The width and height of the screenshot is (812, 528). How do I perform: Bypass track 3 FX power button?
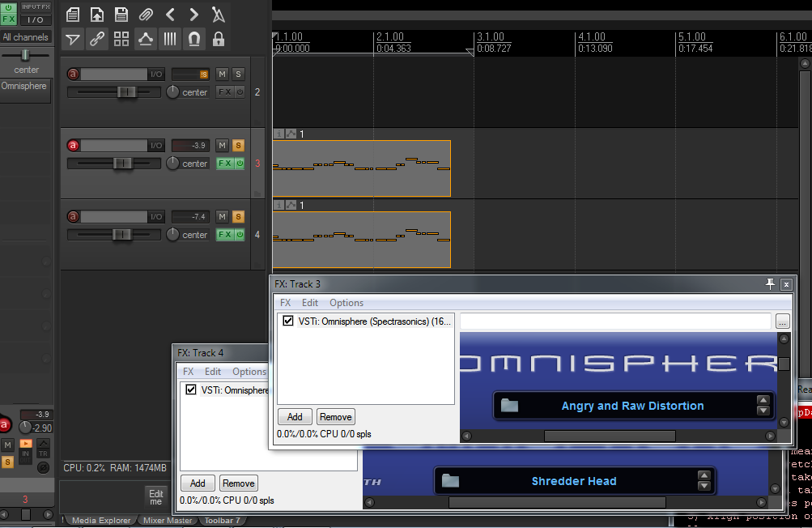pos(240,164)
